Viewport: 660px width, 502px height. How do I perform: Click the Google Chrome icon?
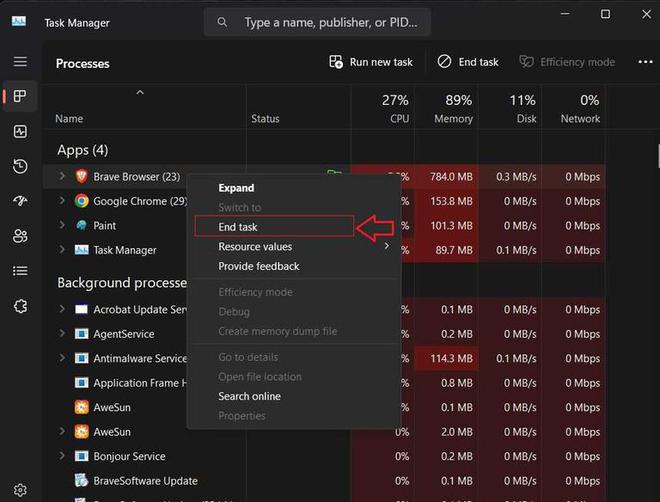click(x=81, y=201)
